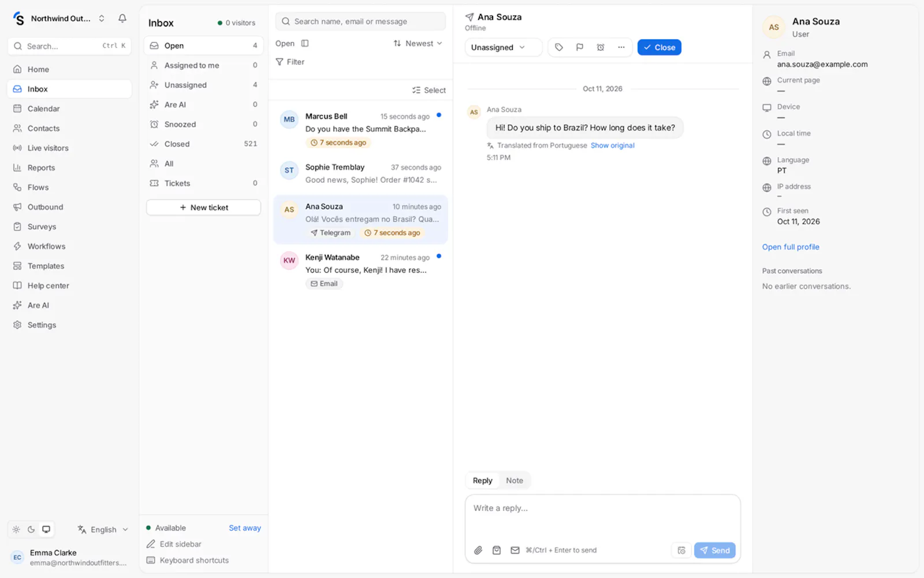
Task: Open the more options ellipsis menu
Action: pyautogui.click(x=621, y=47)
